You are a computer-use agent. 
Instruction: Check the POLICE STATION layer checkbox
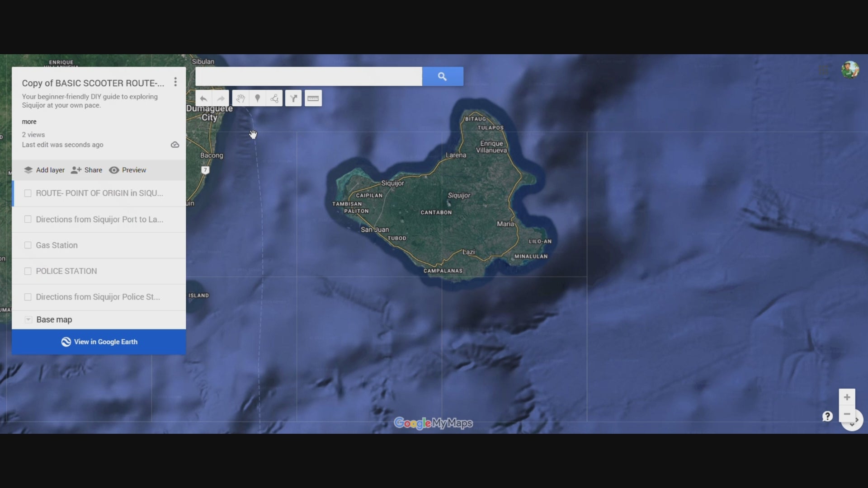tap(28, 271)
